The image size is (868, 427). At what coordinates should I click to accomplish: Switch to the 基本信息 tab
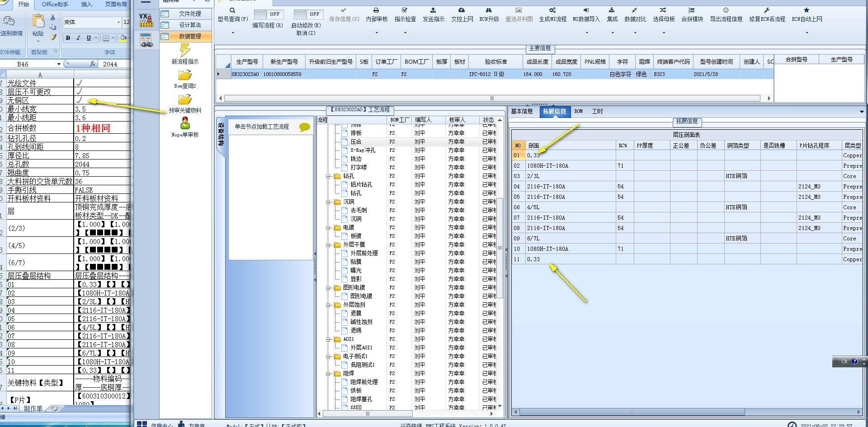point(522,111)
